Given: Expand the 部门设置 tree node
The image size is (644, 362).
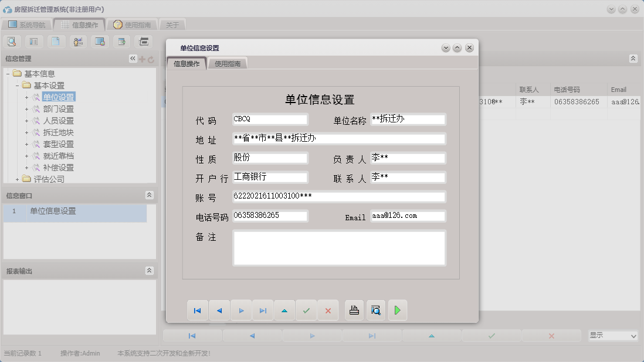Looking at the screenshot, I should pyautogui.click(x=27, y=110).
